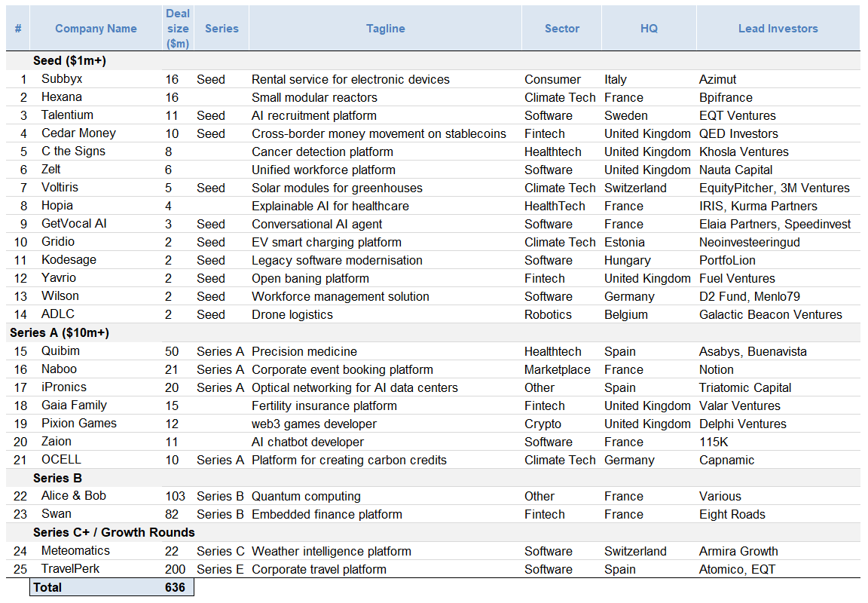Viewport: 868px width, 603px height.
Task: Click the Marketplace sector cell
Action: (x=558, y=370)
